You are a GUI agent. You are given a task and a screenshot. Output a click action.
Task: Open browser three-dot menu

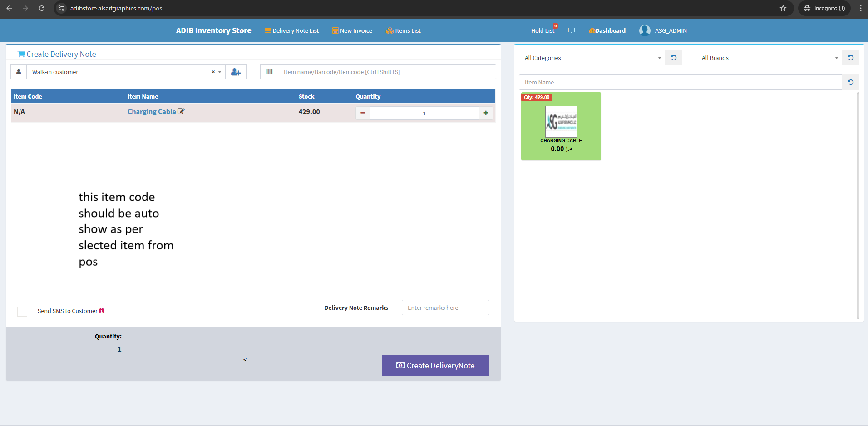click(x=860, y=8)
